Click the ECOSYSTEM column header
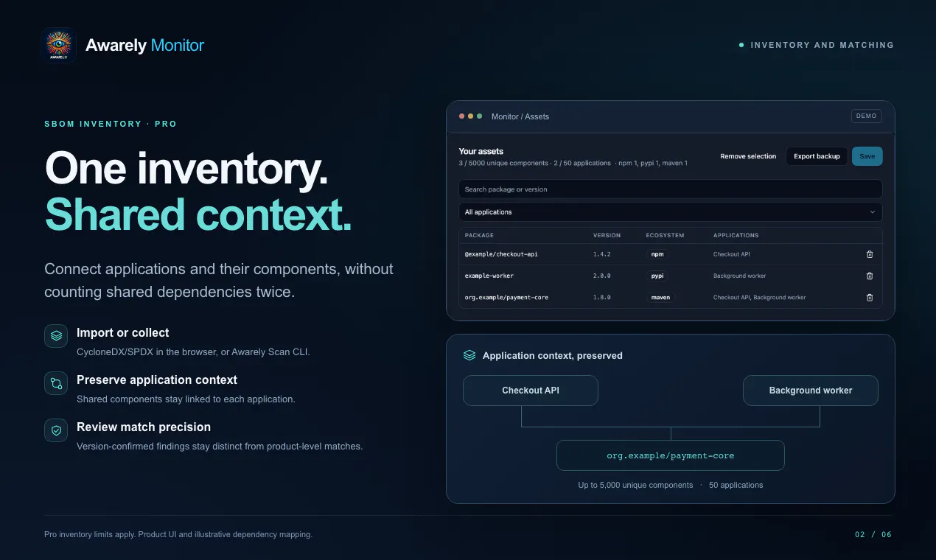Image resolution: width=936 pixels, height=560 pixels. [x=666, y=236]
